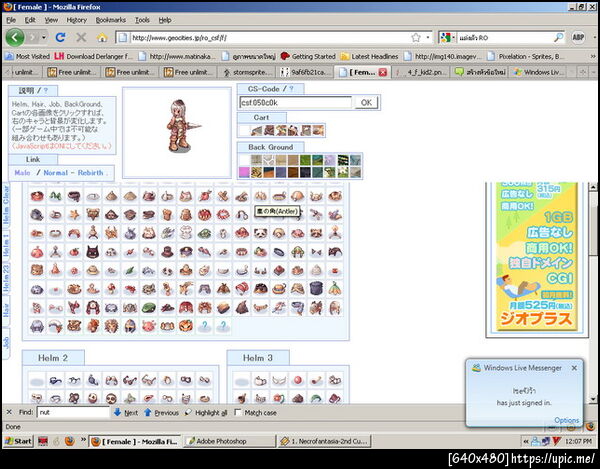Choose the plain white background swatch
The image size is (600, 469).
pos(244,160)
